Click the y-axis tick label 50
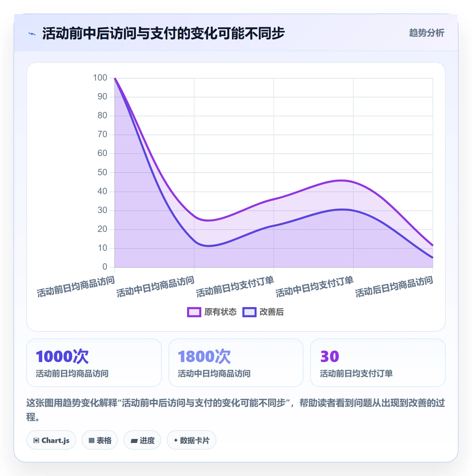The width and height of the screenshot is (472, 476). (102, 173)
